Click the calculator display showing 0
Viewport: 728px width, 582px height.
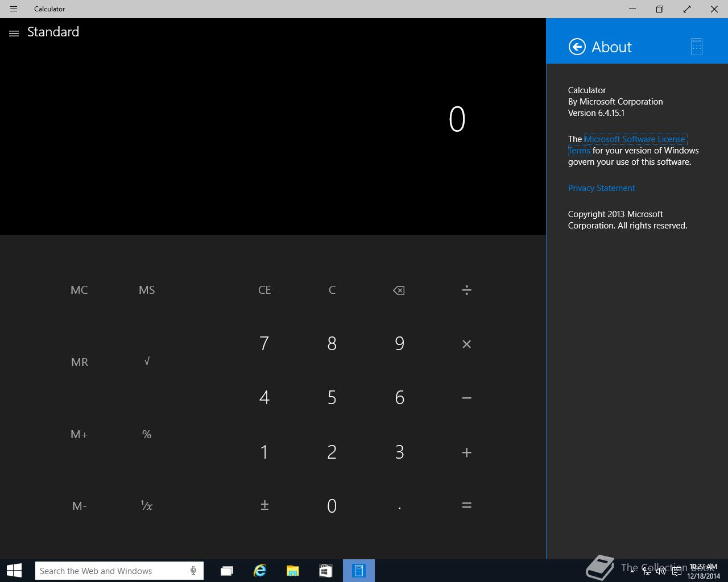[457, 120]
